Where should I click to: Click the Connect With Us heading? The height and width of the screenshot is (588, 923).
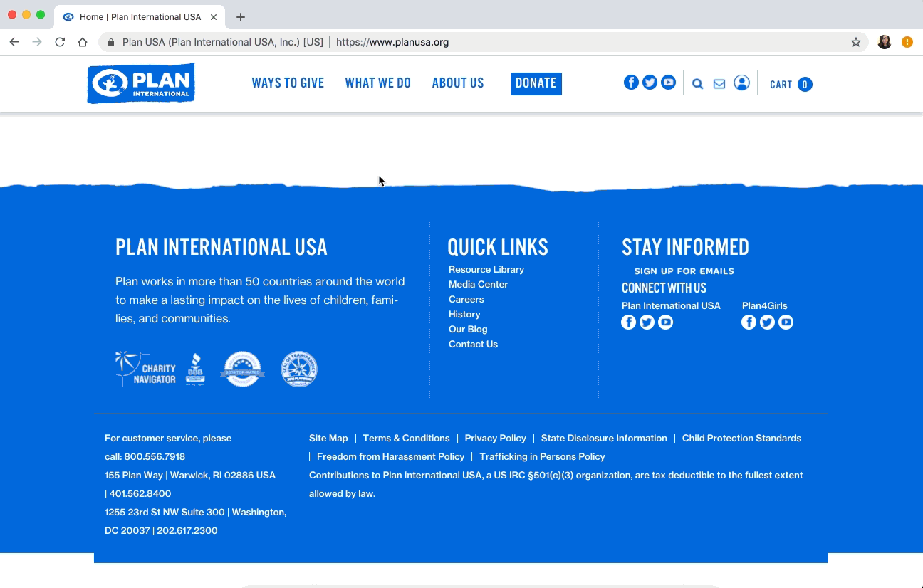point(664,288)
